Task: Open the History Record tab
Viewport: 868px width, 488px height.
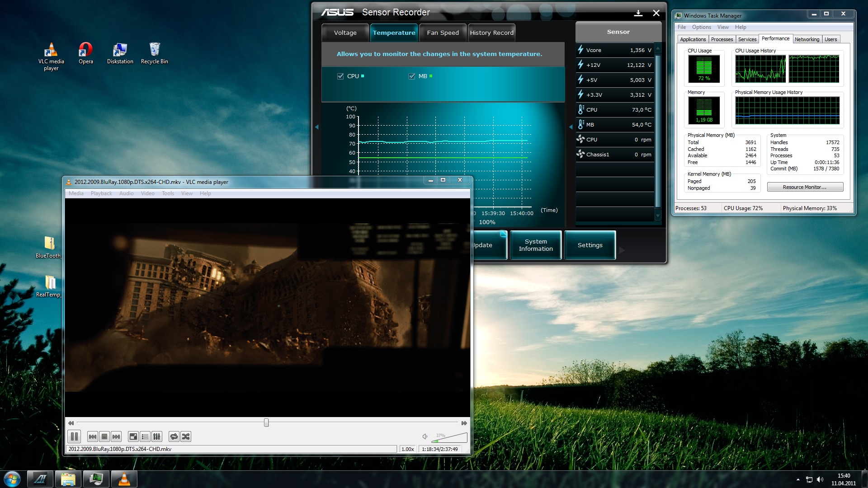Action: 491,33
